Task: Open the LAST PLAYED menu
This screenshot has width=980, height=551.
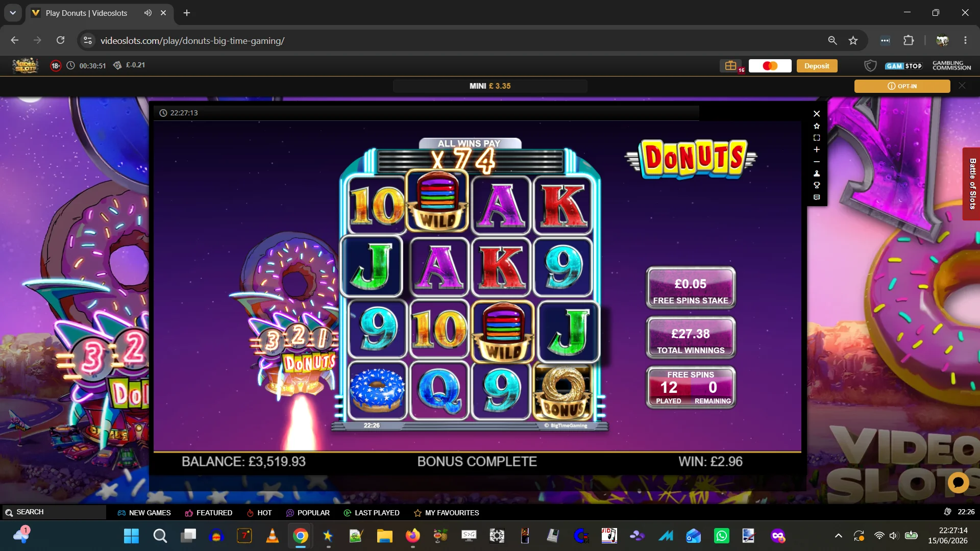Action: click(x=372, y=513)
